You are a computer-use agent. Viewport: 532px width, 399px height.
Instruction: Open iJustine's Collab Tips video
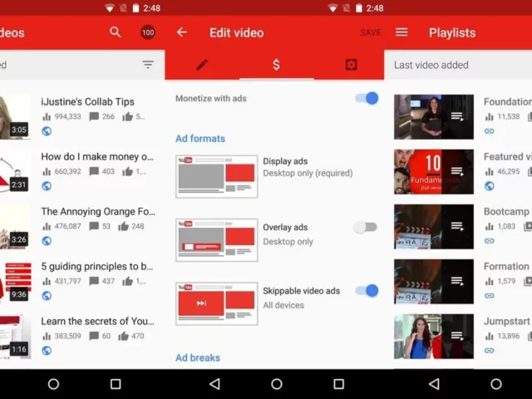coord(87,101)
